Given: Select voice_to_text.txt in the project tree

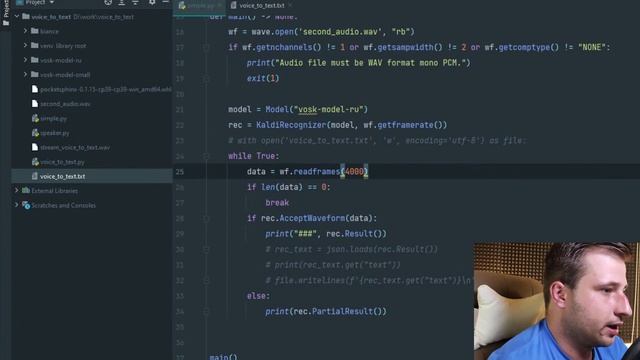Looking at the screenshot, I should click(x=62, y=176).
